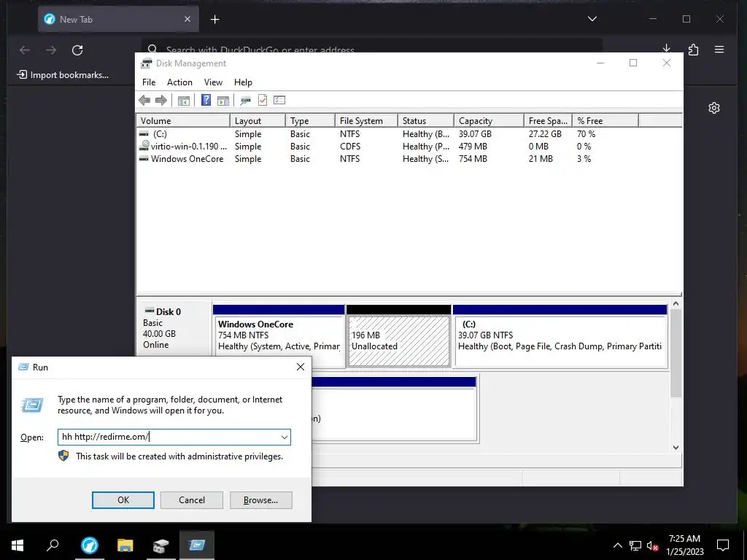Toggle Show/Hide Action Pane toolbar icon
747x560 pixels.
tap(223, 101)
